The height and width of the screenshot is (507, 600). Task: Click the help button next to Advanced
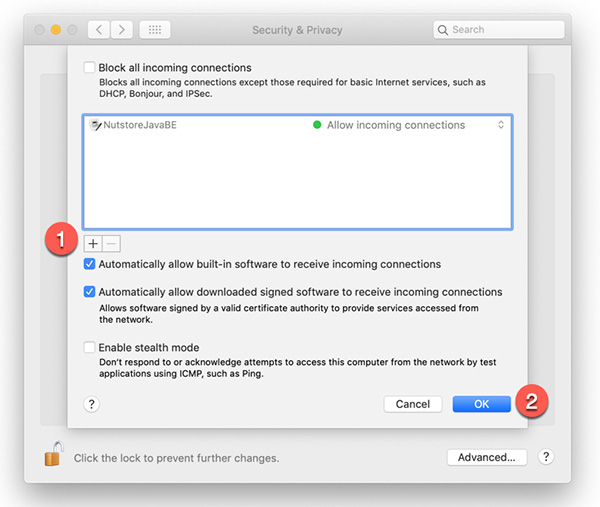[x=546, y=457]
